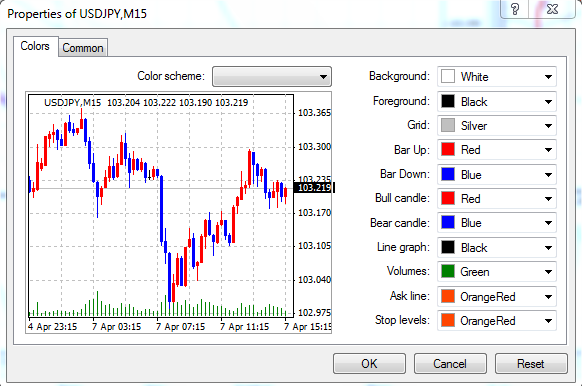Screen dimensions: 582x386
Task: Click the Ask line OrangeRed swatch
Action: tap(448, 296)
